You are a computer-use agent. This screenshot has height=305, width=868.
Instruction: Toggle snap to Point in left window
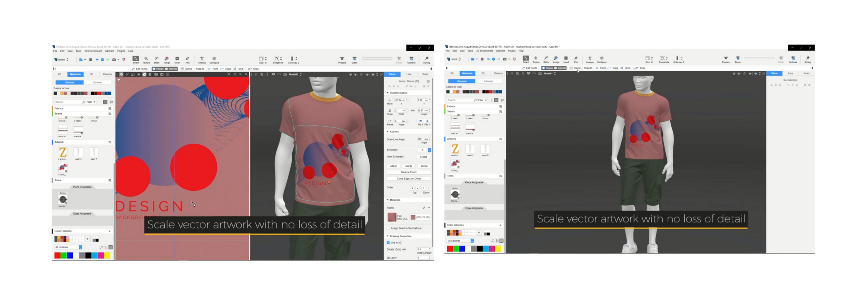[x=213, y=68]
